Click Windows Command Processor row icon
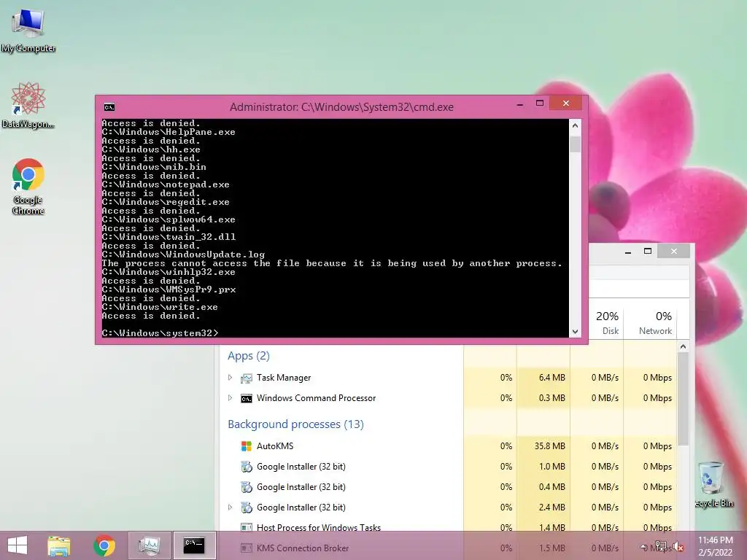Screen dimensions: 747x560 tap(247, 399)
